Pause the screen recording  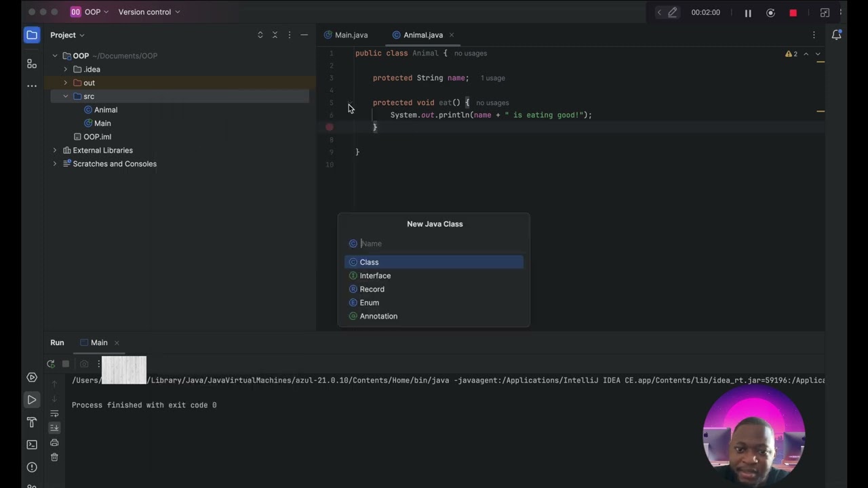(748, 13)
